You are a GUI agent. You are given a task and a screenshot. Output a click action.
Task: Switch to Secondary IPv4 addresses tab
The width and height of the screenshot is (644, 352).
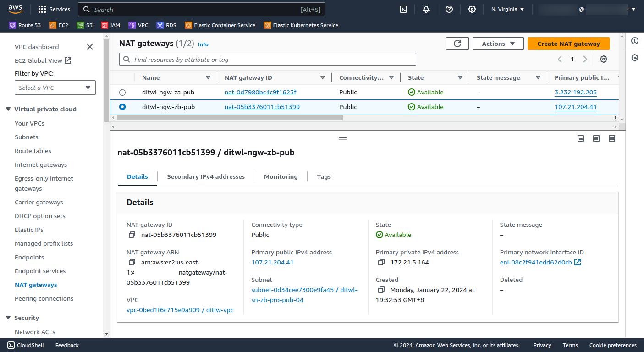[206, 176]
